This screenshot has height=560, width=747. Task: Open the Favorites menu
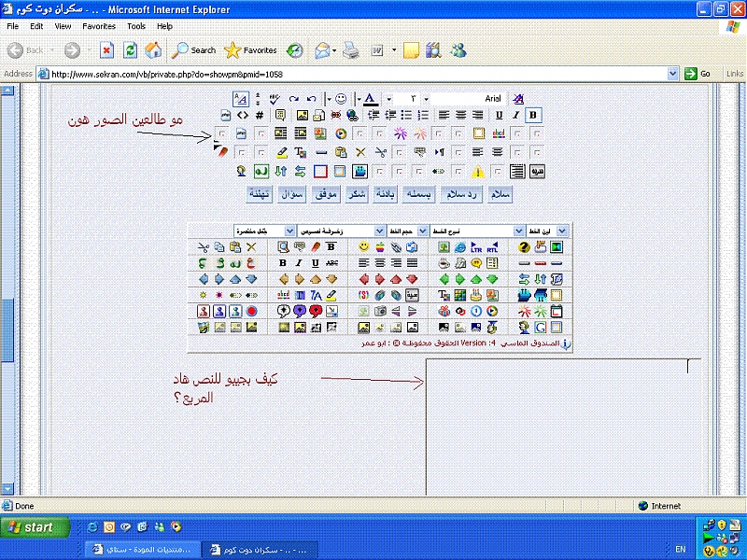coord(98,27)
